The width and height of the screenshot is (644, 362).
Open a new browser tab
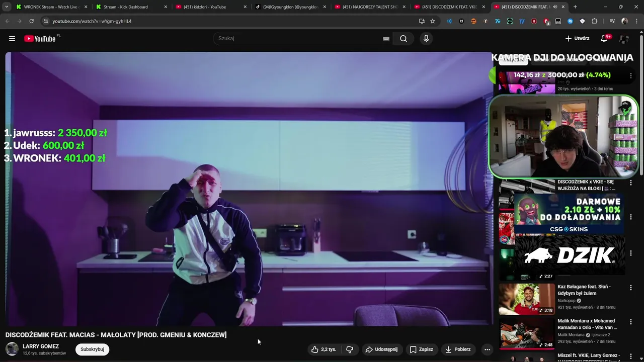pos(575,7)
